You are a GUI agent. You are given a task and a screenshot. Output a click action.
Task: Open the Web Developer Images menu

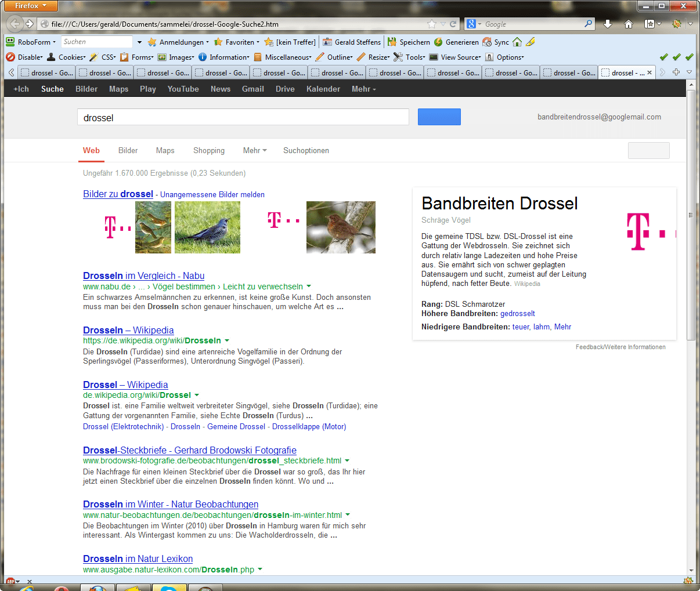176,57
